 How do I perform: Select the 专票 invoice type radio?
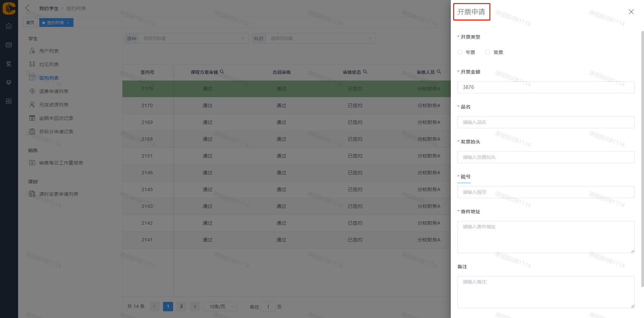460,52
